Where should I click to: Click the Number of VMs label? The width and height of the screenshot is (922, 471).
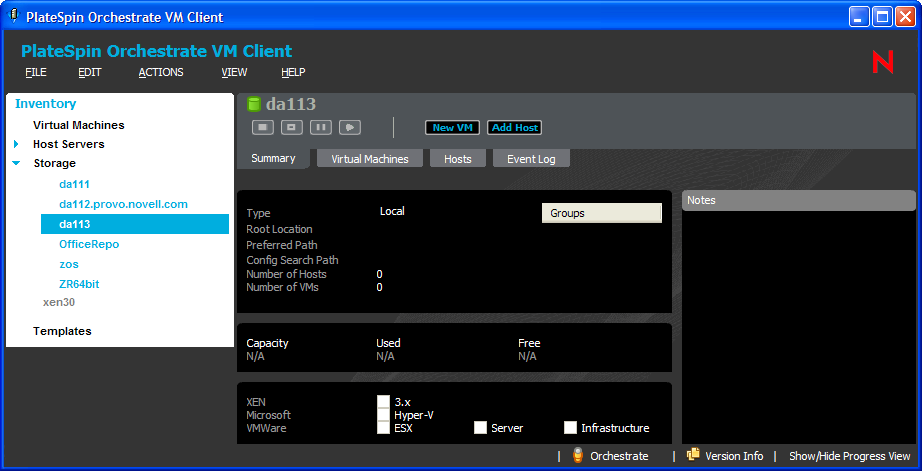pos(282,288)
